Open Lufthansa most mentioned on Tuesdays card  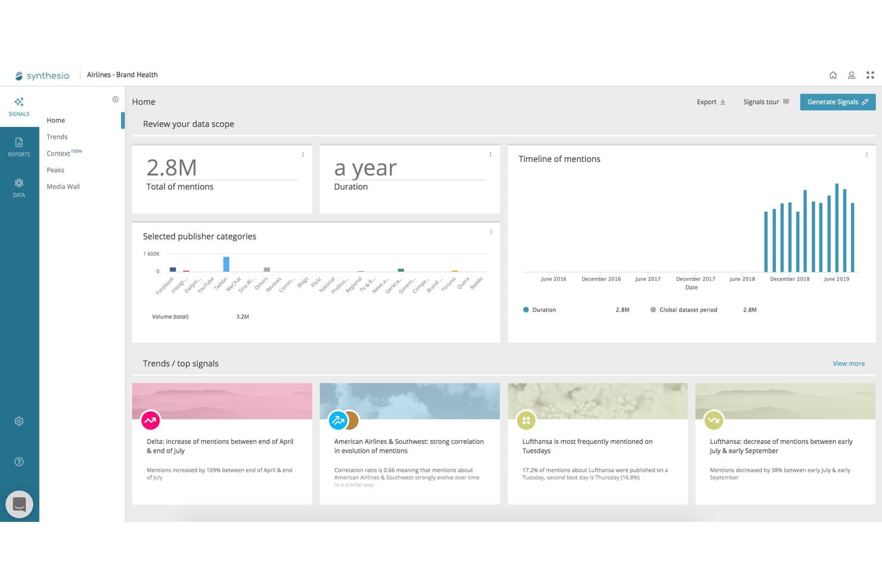click(598, 444)
